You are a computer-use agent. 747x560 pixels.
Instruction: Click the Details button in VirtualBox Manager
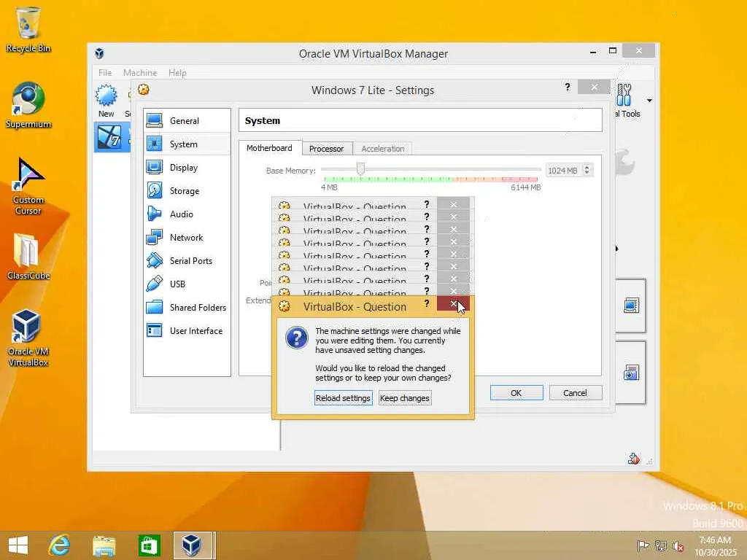point(631,306)
